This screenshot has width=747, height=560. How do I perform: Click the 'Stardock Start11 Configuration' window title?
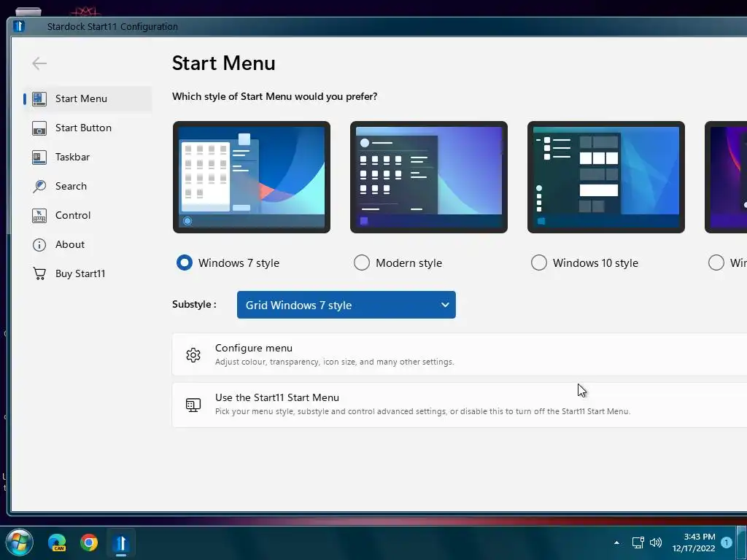(x=112, y=27)
